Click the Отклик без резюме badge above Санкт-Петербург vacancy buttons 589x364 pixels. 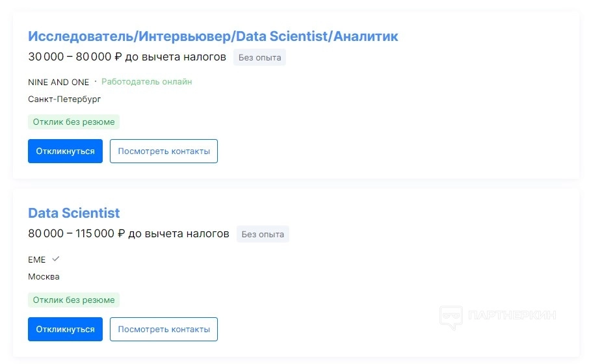pyautogui.click(x=73, y=122)
